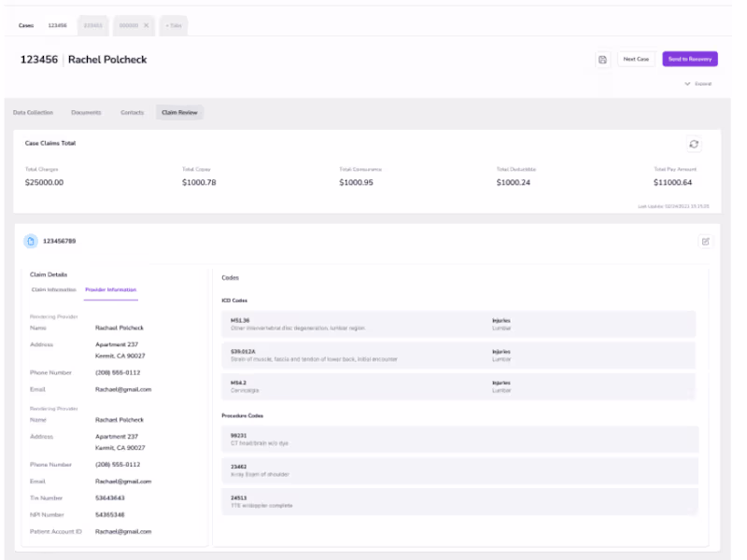Viewport: 747px width, 560px height.
Task: Go to the Next Case
Action: (636, 59)
